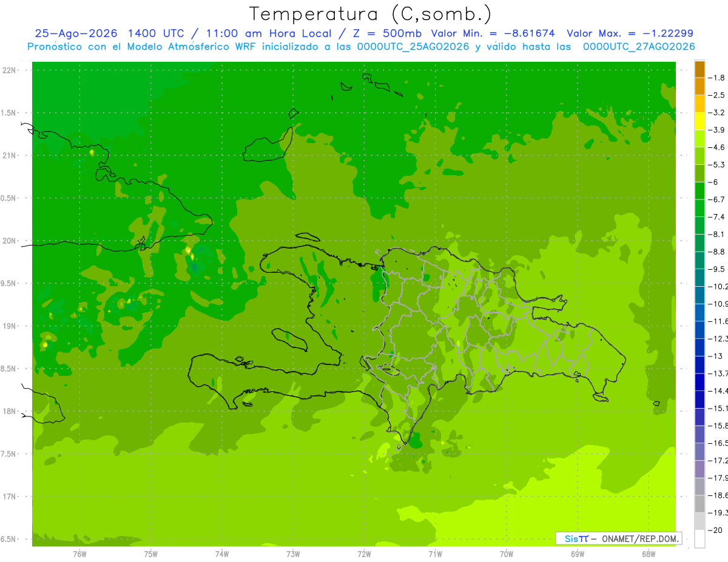Pick the amber swatch between -2.5 and -3.2
Viewport: 728px width, 562px height.
coord(699,104)
